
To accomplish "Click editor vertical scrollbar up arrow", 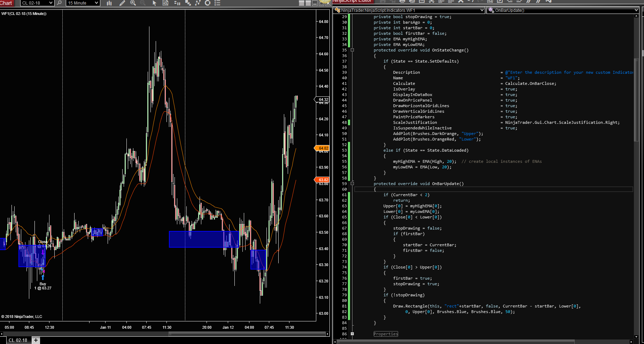I will click(636, 16).
